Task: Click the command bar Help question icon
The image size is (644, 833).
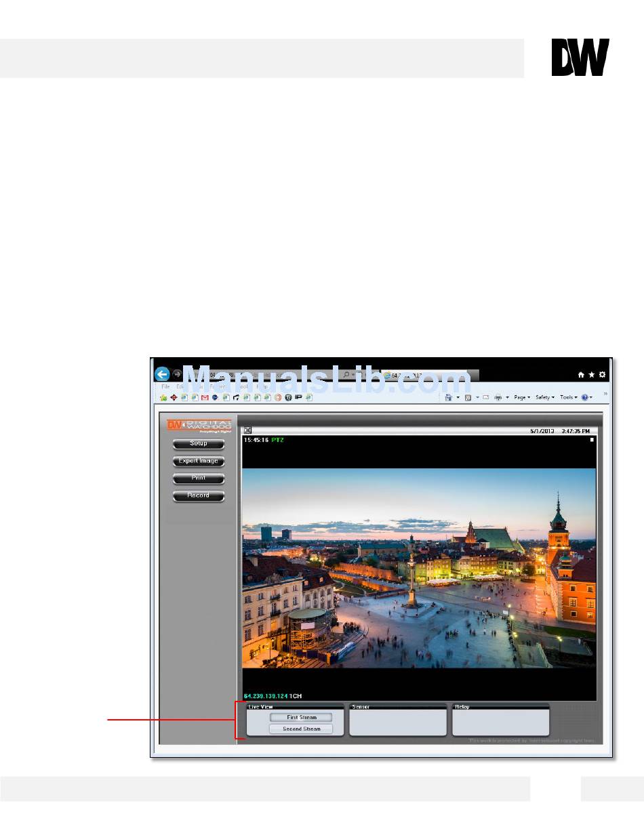Action: (584, 398)
